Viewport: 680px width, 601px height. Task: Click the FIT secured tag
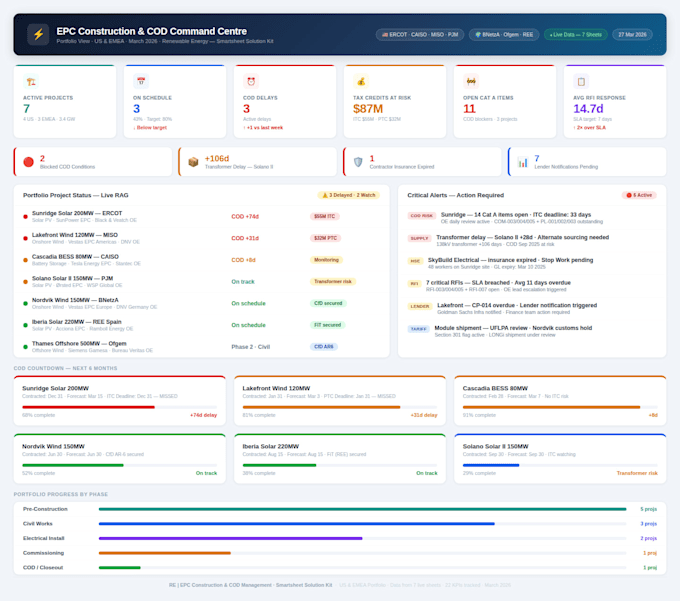tap(327, 325)
